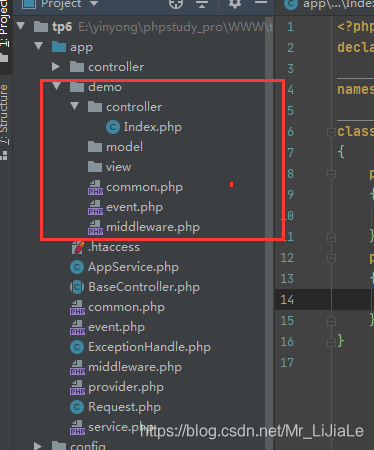Click the Index.php class file icon
Viewport: 374px width, 450px height.
(113, 127)
